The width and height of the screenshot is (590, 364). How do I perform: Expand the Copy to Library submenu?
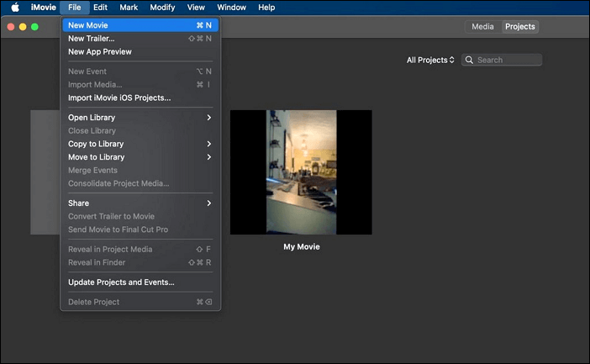tap(208, 144)
